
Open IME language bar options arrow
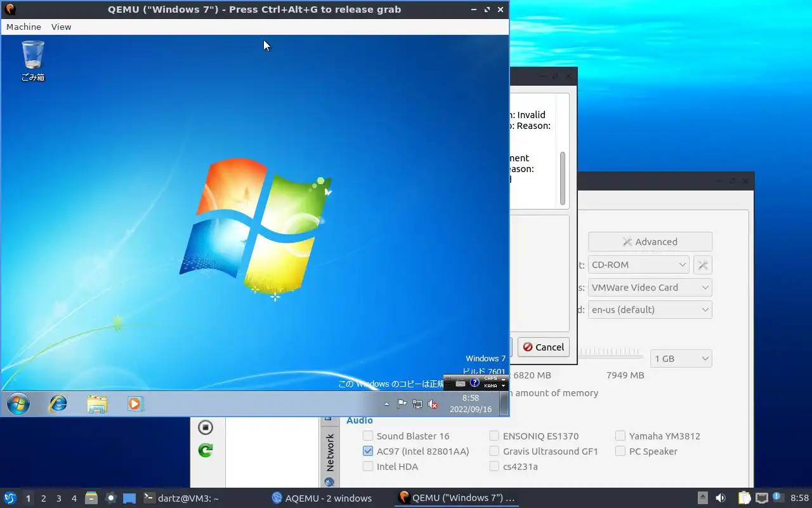pos(504,386)
